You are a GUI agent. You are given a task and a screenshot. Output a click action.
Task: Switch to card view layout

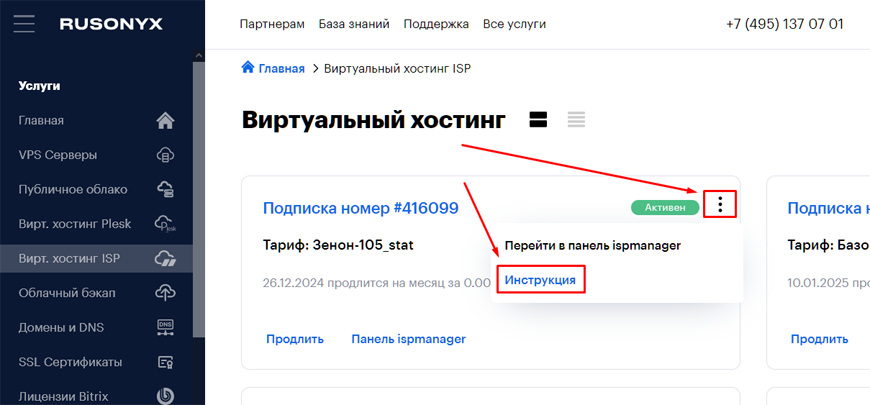(x=538, y=119)
